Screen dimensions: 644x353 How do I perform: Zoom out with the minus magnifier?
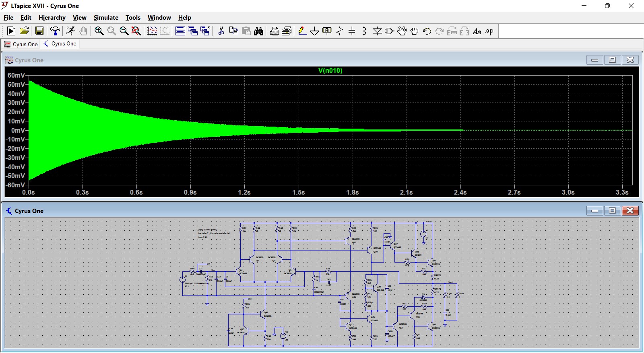[x=124, y=31]
